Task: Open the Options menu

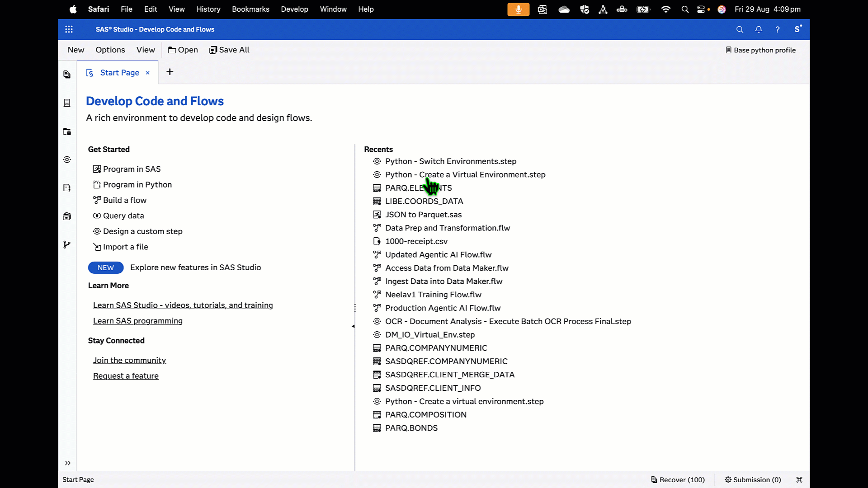Action: point(110,50)
